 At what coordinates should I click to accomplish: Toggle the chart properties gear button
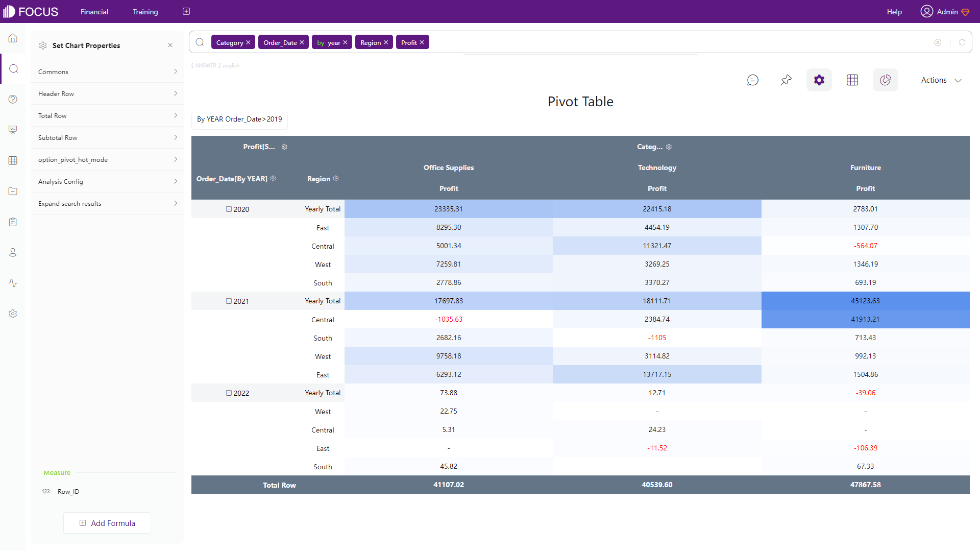pos(819,80)
